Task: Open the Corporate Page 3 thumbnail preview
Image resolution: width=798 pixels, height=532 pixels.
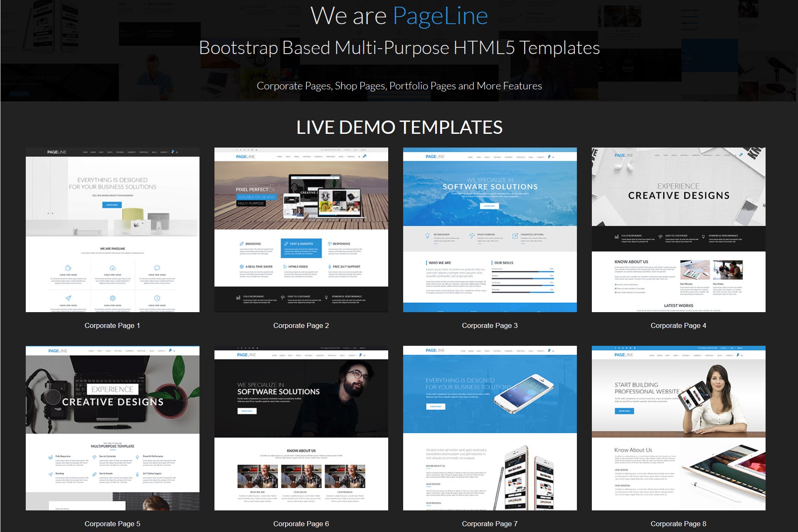Action: 490,230
